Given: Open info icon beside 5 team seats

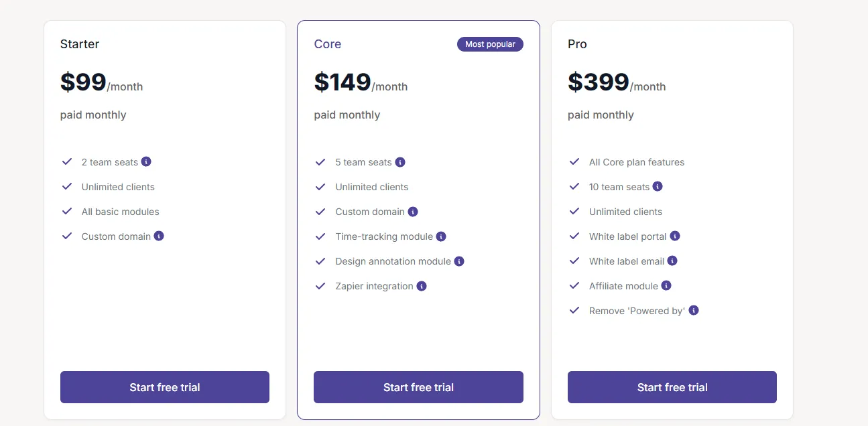Looking at the screenshot, I should click(x=400, y=161).
